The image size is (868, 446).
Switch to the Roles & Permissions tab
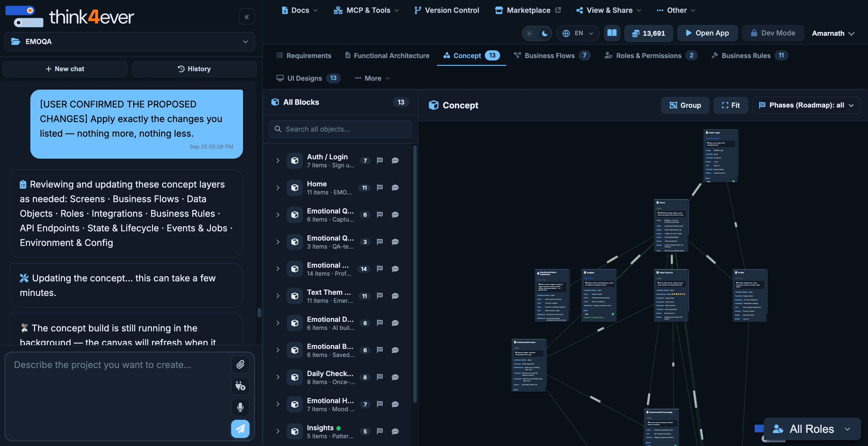coord(651,55)
